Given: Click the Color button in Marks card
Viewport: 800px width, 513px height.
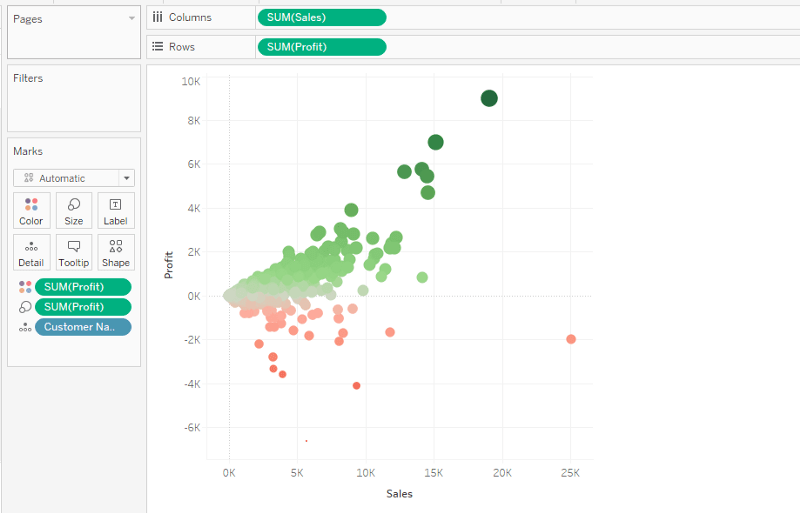Looking at the screenshot, I should click(31, 210).
